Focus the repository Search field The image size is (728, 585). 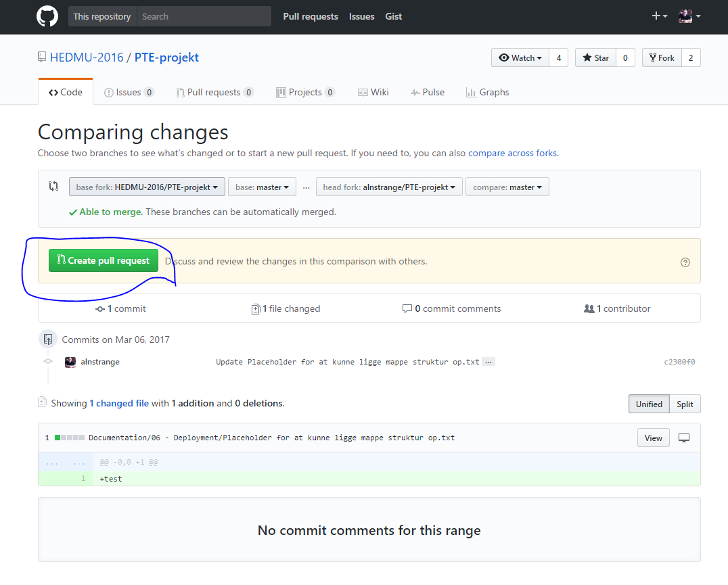204,16
